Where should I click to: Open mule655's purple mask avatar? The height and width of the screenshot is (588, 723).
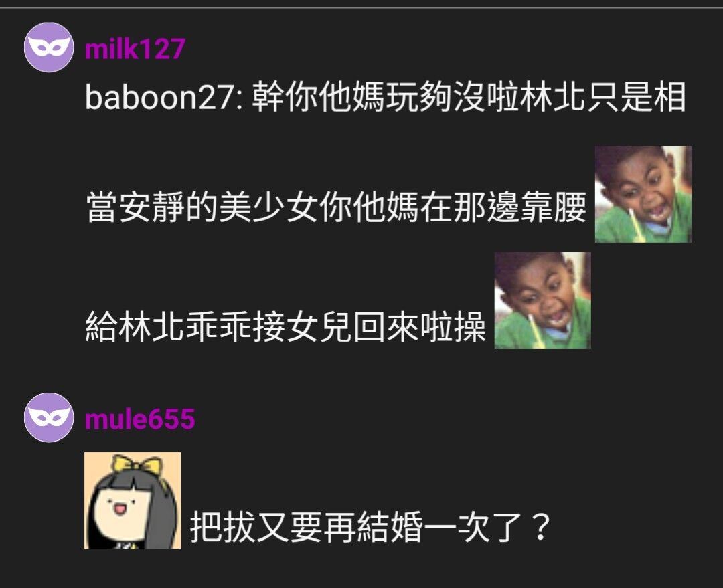pos(49,417)
